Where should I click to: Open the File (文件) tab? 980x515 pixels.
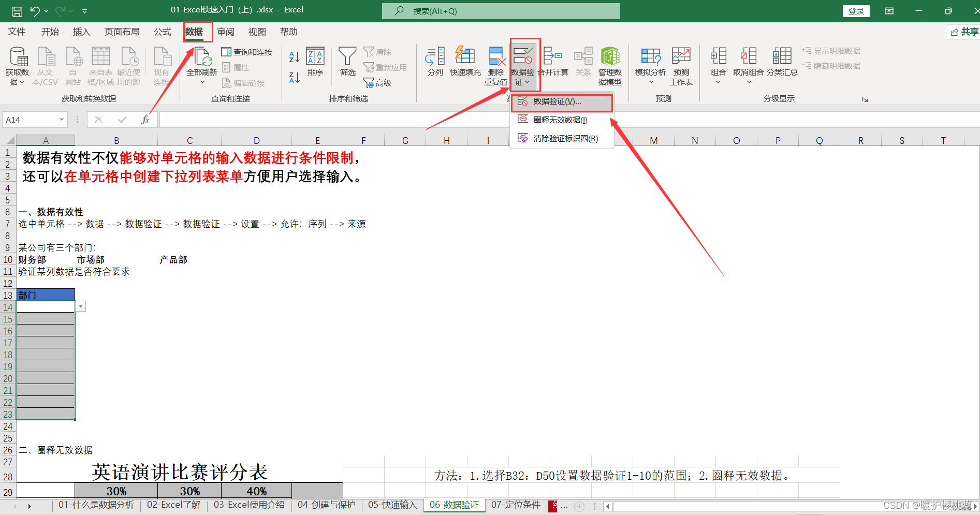(17, 32)
